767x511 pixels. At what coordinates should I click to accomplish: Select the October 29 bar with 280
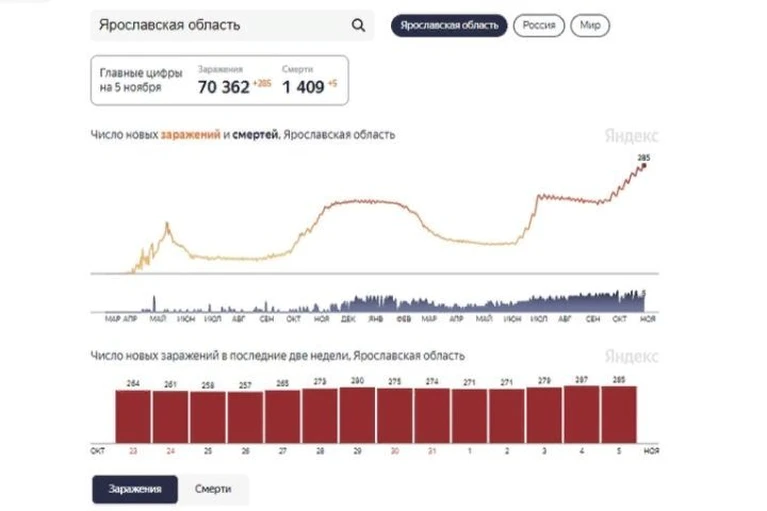coord(357,415)
